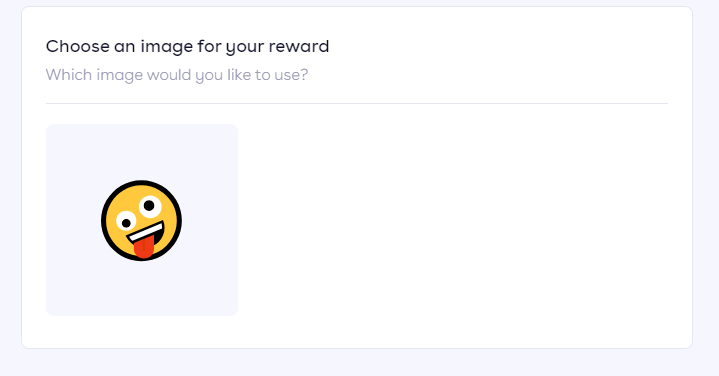Viewport: 719px width, 376px height.
Task: Click the white teeth of the emoji
Action: (146, 232)
